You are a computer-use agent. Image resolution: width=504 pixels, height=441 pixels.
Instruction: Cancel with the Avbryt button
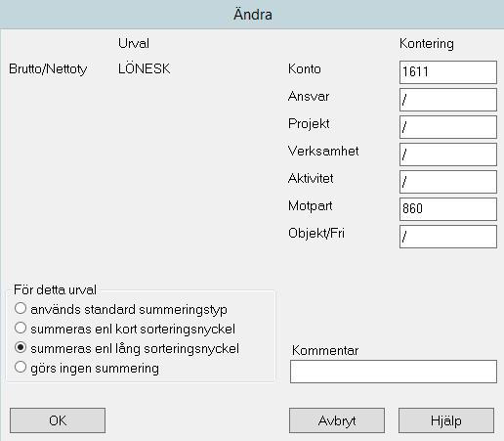pyautogui.click(x=337, y=420)
